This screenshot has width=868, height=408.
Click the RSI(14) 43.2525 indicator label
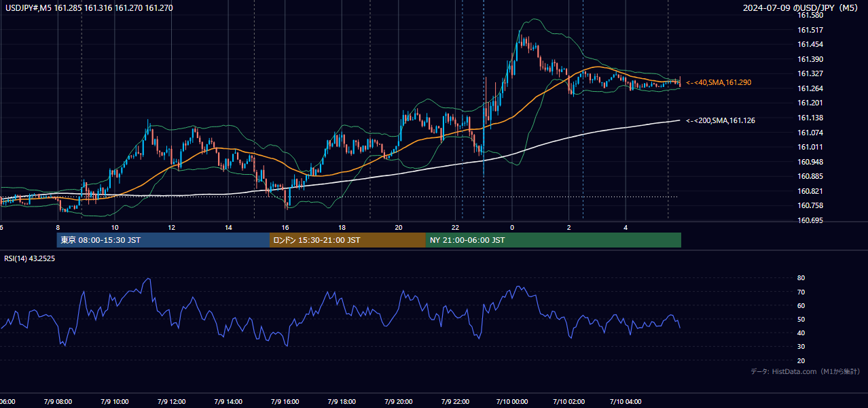pos(30,258)
